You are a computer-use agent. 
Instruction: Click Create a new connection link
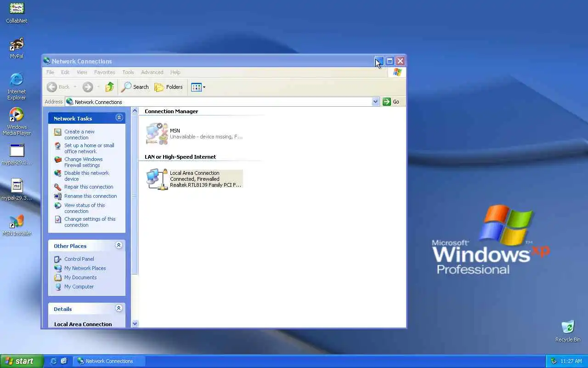point(79,134)
